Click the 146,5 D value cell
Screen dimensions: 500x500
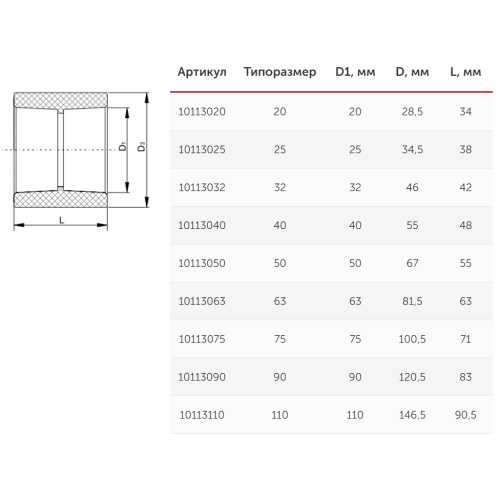(412, 415)
